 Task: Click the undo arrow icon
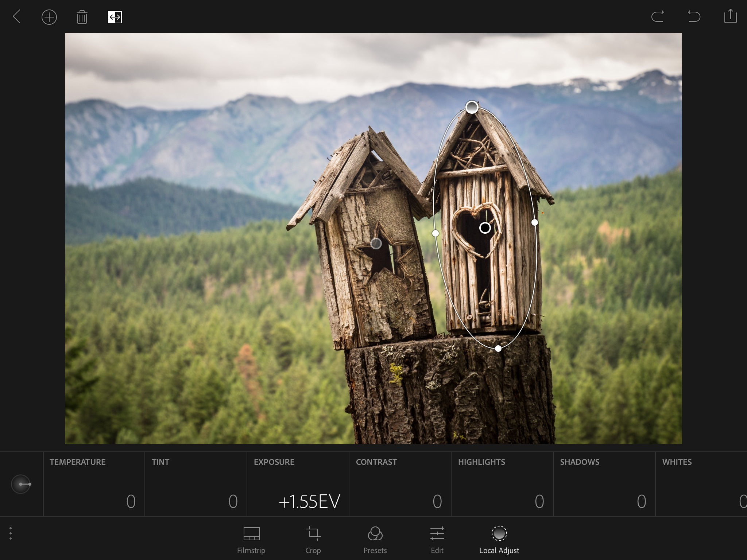coord(694,16)
